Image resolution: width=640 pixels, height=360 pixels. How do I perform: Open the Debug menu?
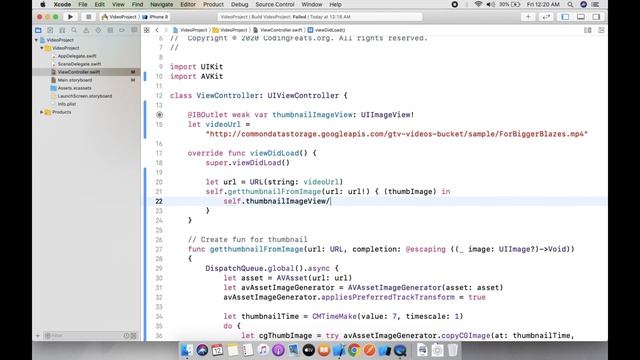coord(240,4)
